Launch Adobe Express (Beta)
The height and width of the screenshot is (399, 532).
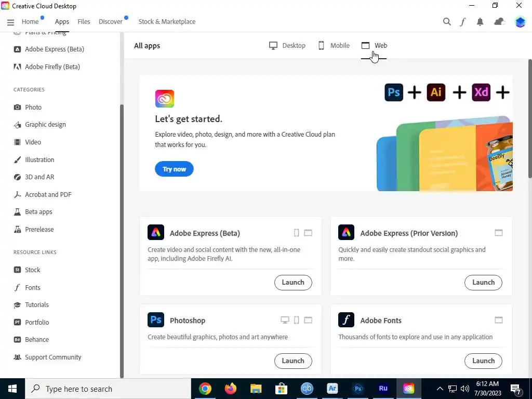click(293, 282)
